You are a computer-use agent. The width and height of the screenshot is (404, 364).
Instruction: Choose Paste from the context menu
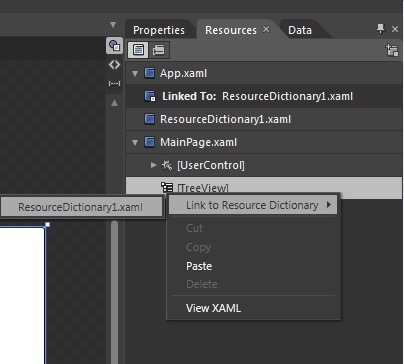tap(199, 266)
